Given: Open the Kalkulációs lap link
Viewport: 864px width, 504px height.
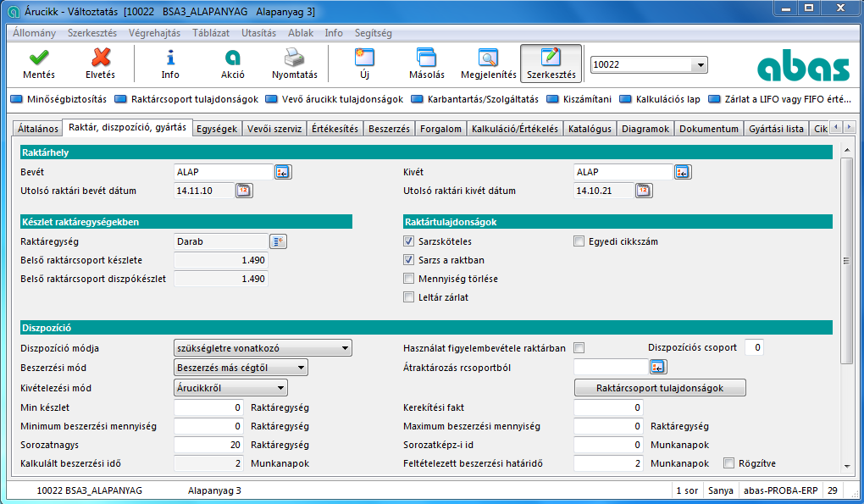Looking at the screenshot, I should point(667,99).
